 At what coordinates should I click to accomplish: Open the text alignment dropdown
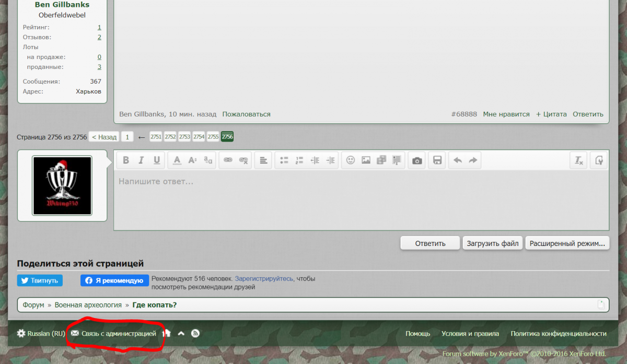click(264, 160)
